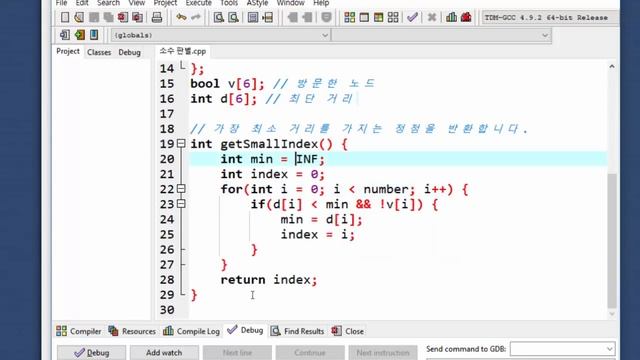Screen dimensions: 640x360
Task: Collapse the if block fold at line 23
Action: pyautogui.click(x=181, y=204)
